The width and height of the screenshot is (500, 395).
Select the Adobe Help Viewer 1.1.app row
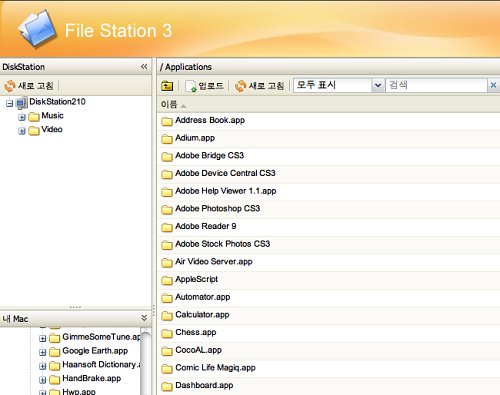[328, 191]
